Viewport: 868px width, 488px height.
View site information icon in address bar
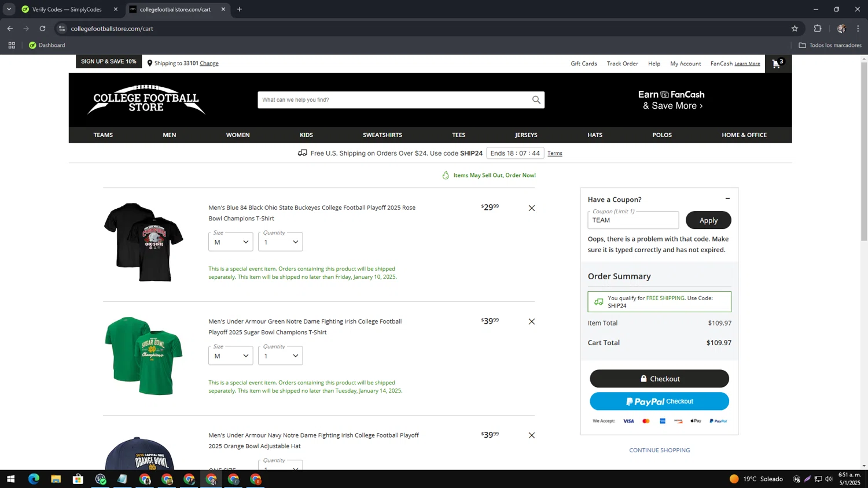pyautogui.click(x=62, y=28)
